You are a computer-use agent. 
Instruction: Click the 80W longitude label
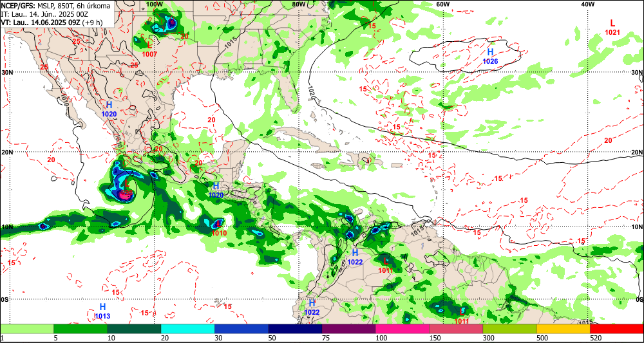pos(299,4)
